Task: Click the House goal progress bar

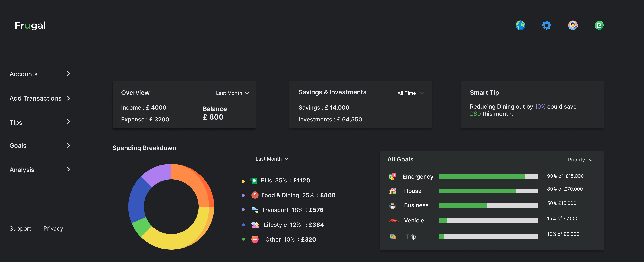Action: [x=488, y=191]
